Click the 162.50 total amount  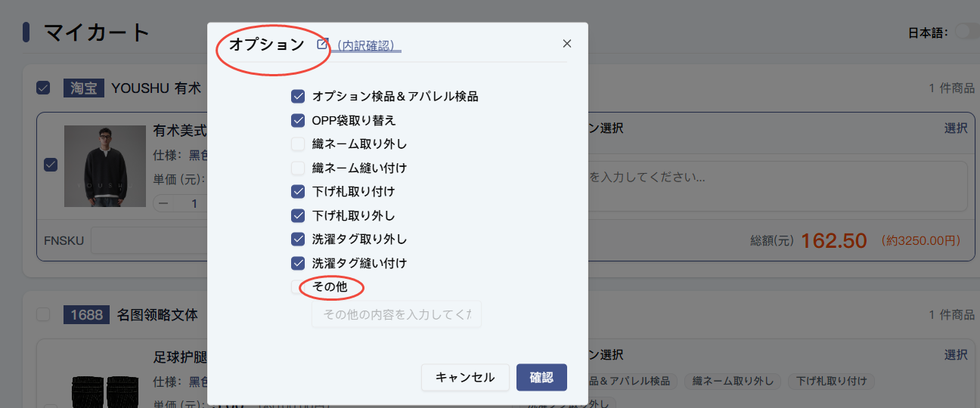click(833, 241)
